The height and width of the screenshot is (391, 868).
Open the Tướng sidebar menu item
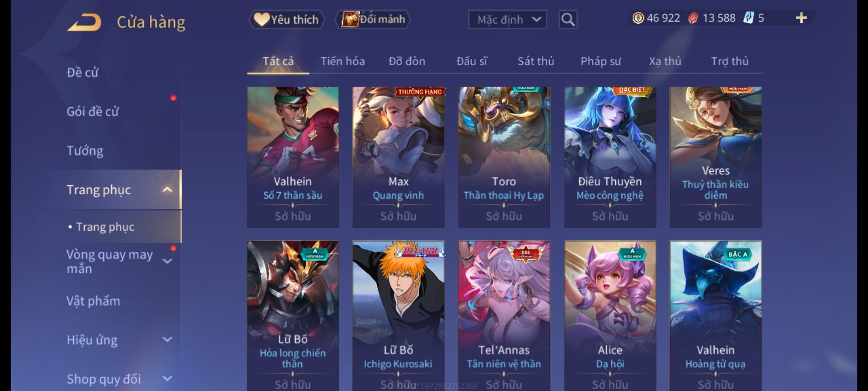[x=85, y=151]
